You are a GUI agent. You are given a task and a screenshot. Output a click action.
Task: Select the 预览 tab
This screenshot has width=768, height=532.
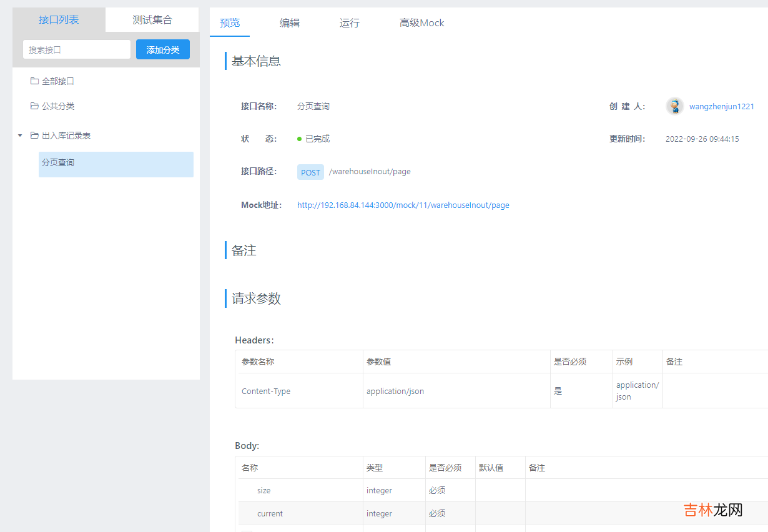point(230,23)
